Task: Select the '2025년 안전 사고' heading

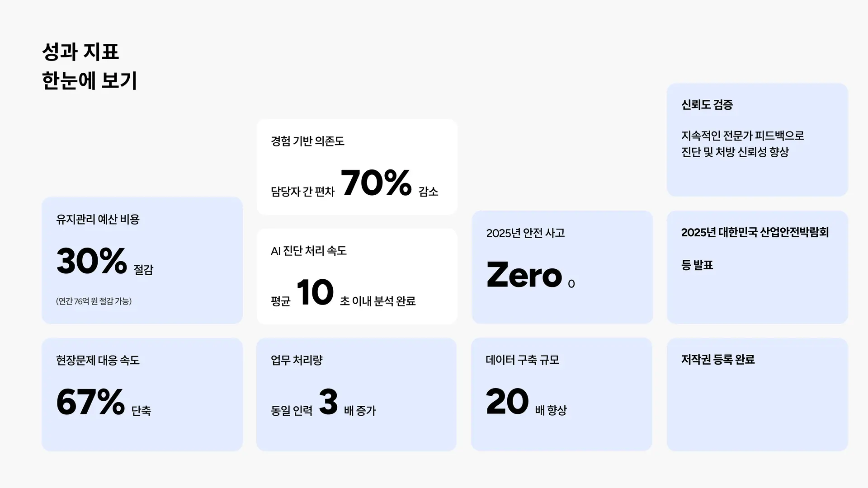Action: pyautogui.click(x=525, y=233)
